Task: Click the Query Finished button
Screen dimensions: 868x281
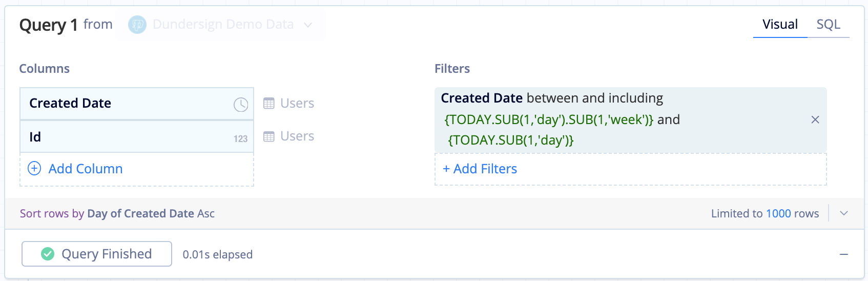Action: coord(97,254)
